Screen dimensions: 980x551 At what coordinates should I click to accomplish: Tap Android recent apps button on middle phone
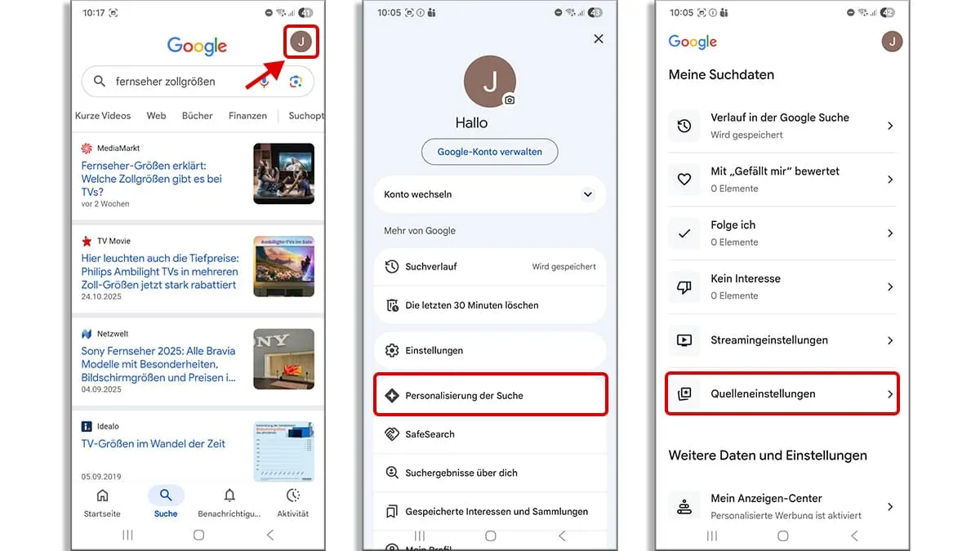[x=419, y=536]
